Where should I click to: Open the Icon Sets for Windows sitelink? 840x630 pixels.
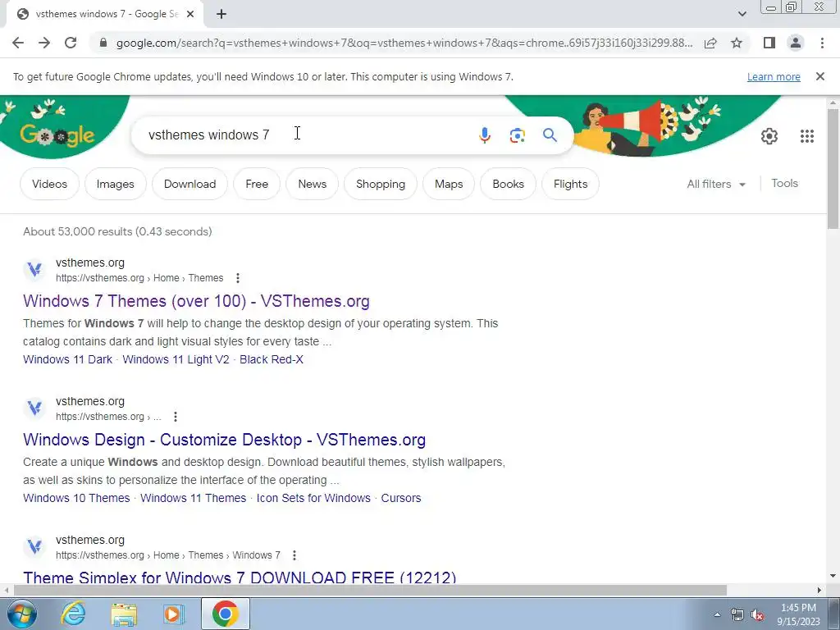pos(313,498)
